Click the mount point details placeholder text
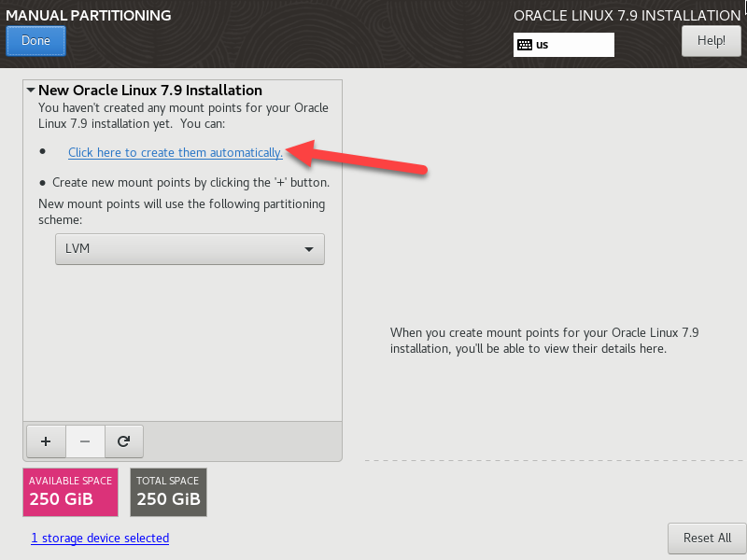This screenshot has width=747, height=560. point(543,341)
